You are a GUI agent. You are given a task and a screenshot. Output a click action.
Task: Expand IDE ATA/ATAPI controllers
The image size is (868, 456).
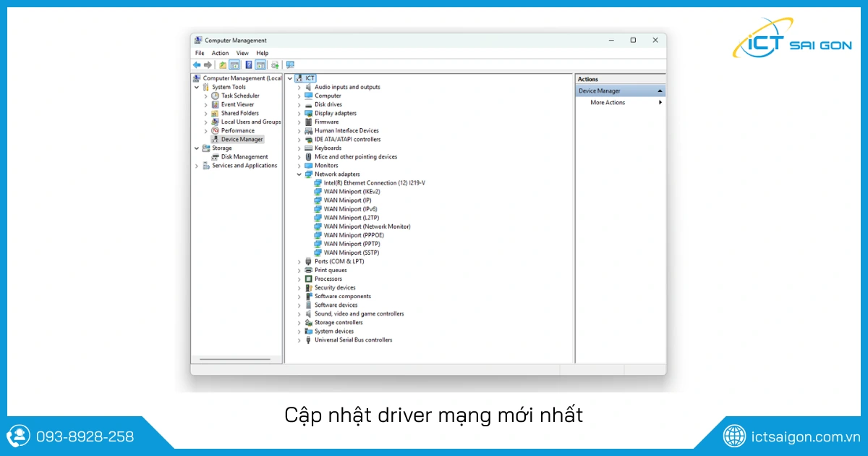[299, 139]
